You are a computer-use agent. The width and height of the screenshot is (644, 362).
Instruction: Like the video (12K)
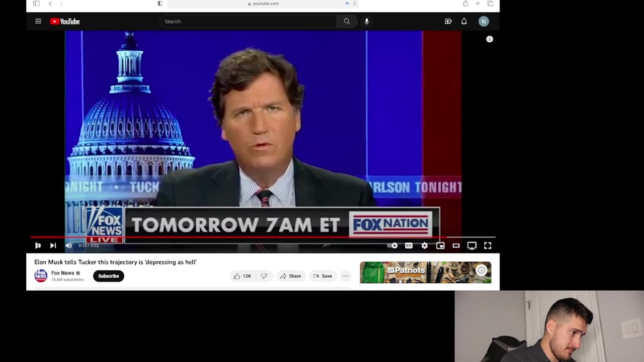tap(242, 276)
